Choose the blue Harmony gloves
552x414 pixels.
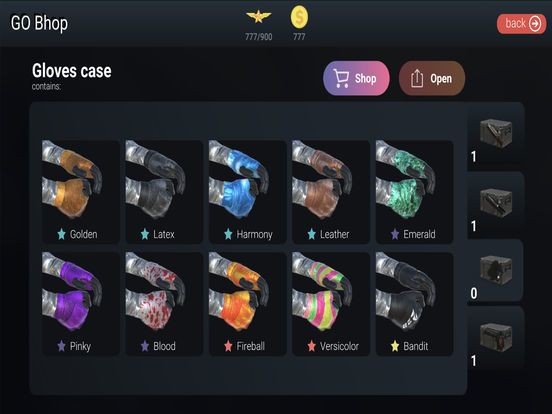pos(247,192)
